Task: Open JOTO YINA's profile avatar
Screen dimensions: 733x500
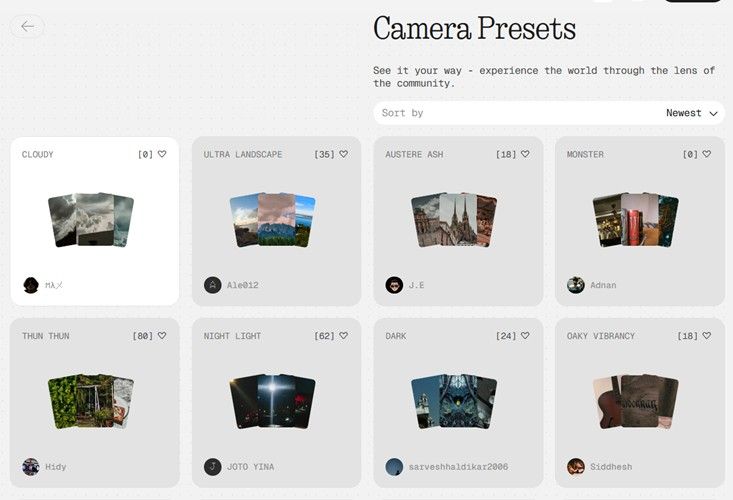Action: click(213, 467)
